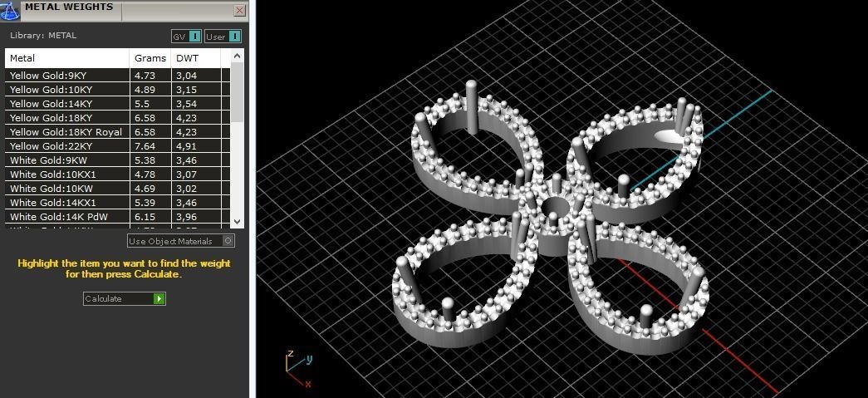Select the White Gold:9KW row
Screen dimensions: 868x398
coord(117,160)
